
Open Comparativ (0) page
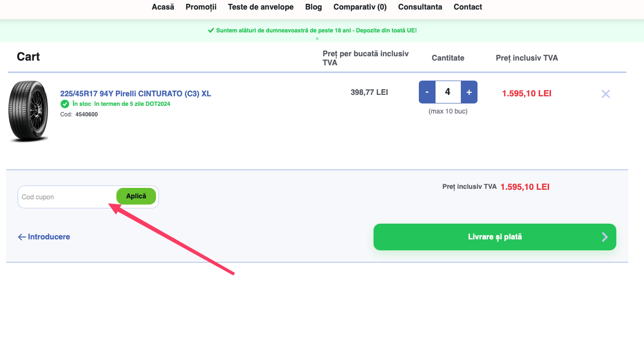coord(360,7)
